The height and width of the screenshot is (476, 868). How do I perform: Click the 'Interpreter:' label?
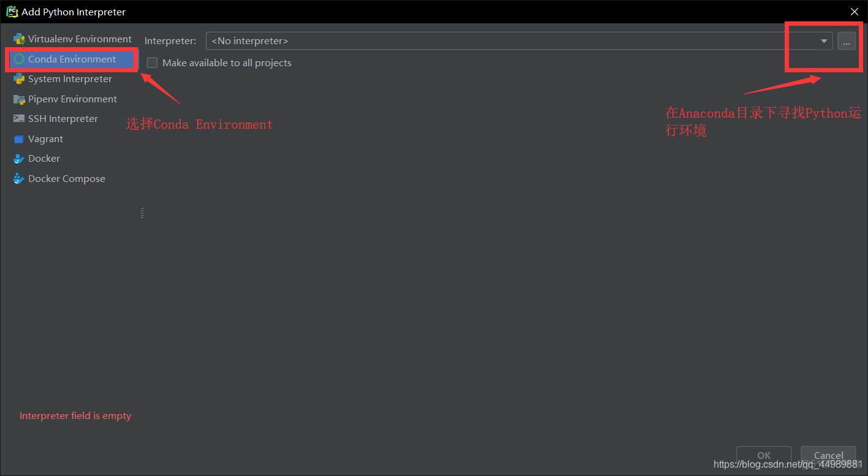point(170,41)
